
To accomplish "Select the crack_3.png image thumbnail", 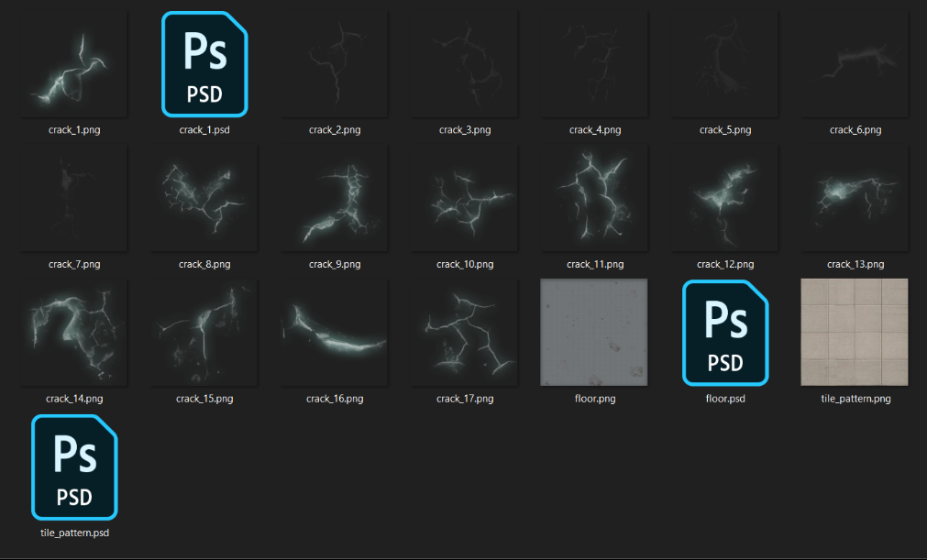I will pos(465,64).
